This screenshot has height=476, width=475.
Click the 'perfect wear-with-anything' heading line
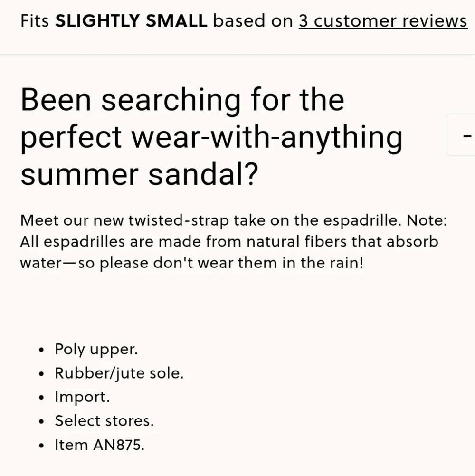[211, 137]
